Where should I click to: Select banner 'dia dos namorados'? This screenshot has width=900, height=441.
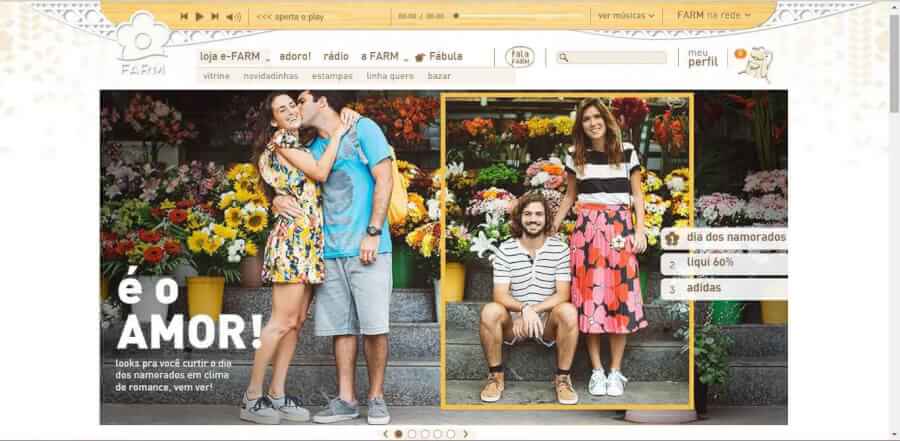(724, 238)
